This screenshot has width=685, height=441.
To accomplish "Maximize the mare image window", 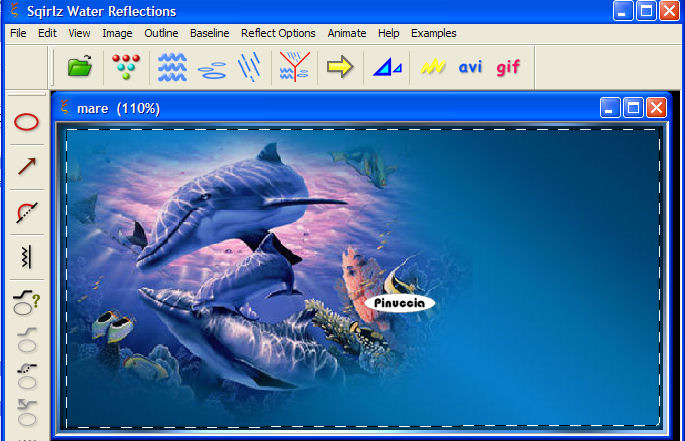I will [633, 108].
